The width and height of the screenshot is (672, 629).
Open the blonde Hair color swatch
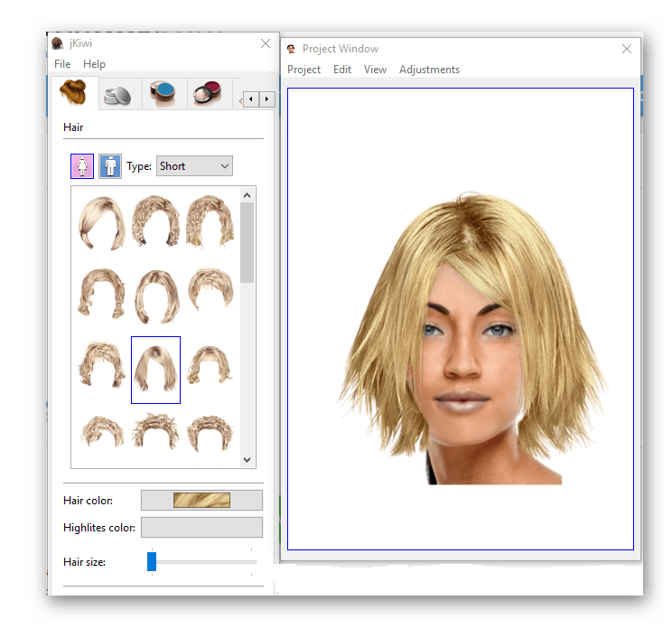(201, 500)
